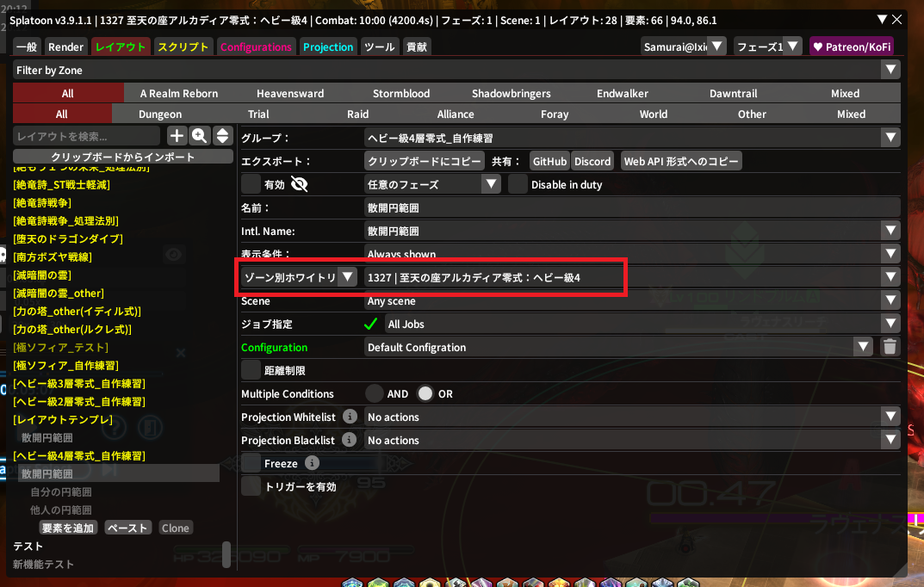Enable the トリガーを有効 checkbox

tap(251, 486)
